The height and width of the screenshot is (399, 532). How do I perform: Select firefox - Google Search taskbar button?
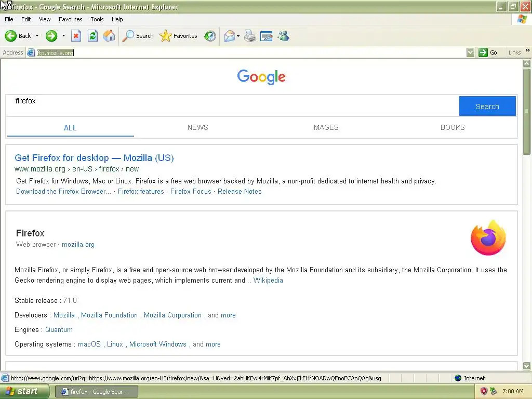(96, 392)
